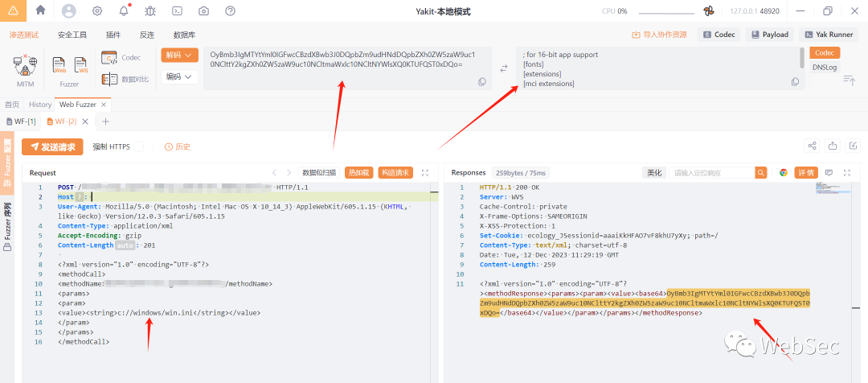Click the decoded output scrollbar
The height and width of the screenshot is (383, 868).
point(802,58)
